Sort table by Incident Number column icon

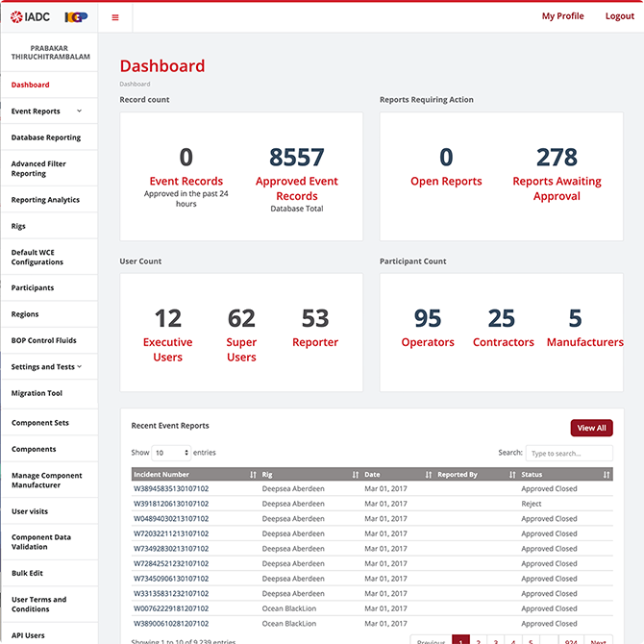[253, 475]
